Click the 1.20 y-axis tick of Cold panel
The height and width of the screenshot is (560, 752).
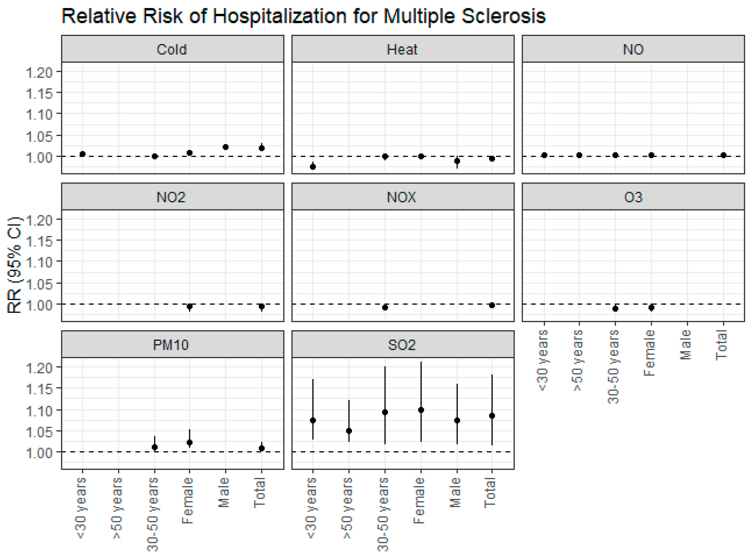click(39, 72)
